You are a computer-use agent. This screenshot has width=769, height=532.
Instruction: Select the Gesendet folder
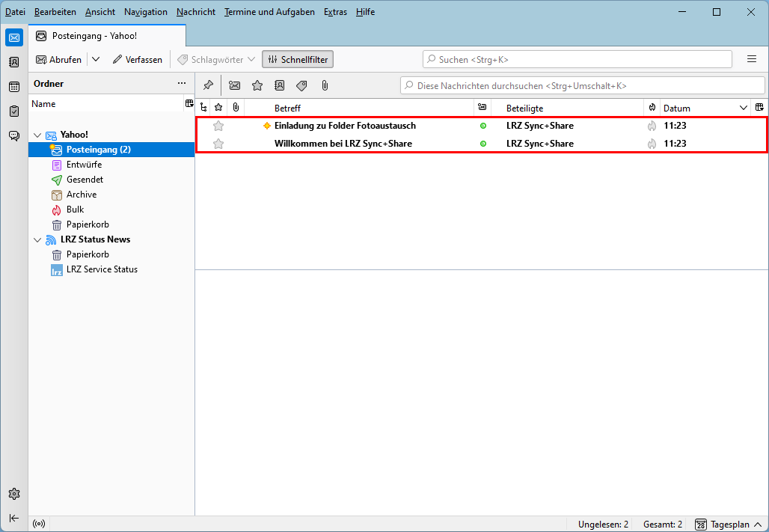coord(85,180)
